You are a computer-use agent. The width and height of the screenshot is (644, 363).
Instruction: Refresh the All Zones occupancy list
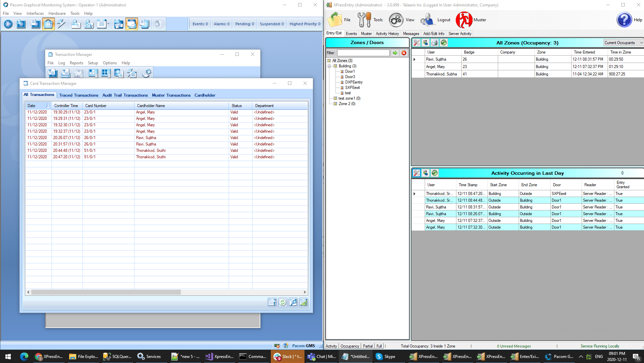point(444,43)
